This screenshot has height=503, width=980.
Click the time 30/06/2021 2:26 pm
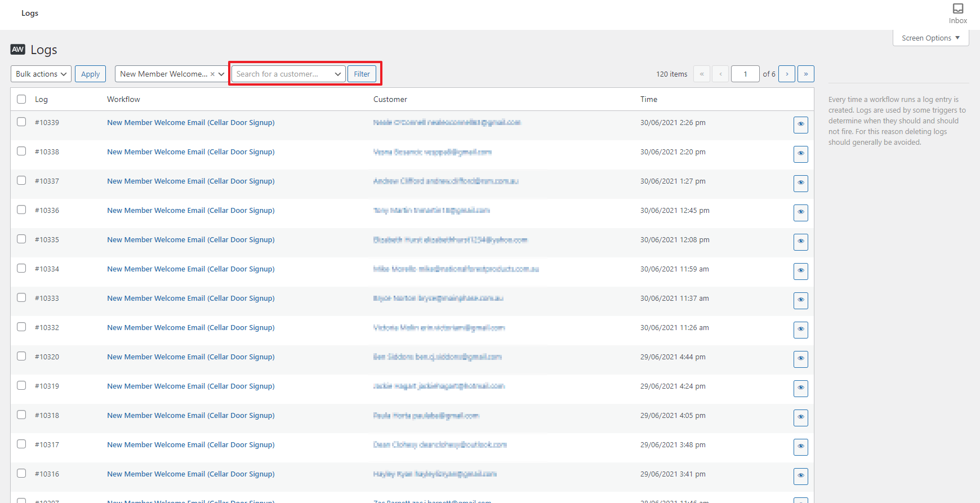tap(672, 122)
